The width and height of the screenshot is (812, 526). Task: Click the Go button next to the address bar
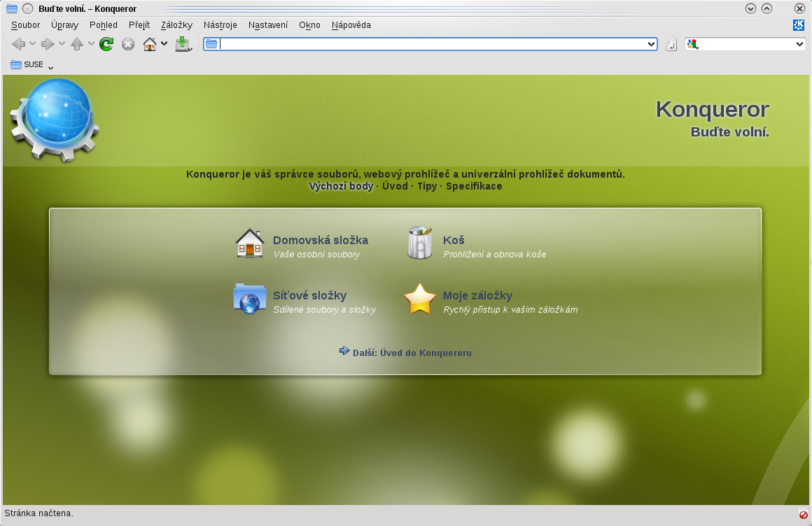pyautogui.click(x=671, y=45)
